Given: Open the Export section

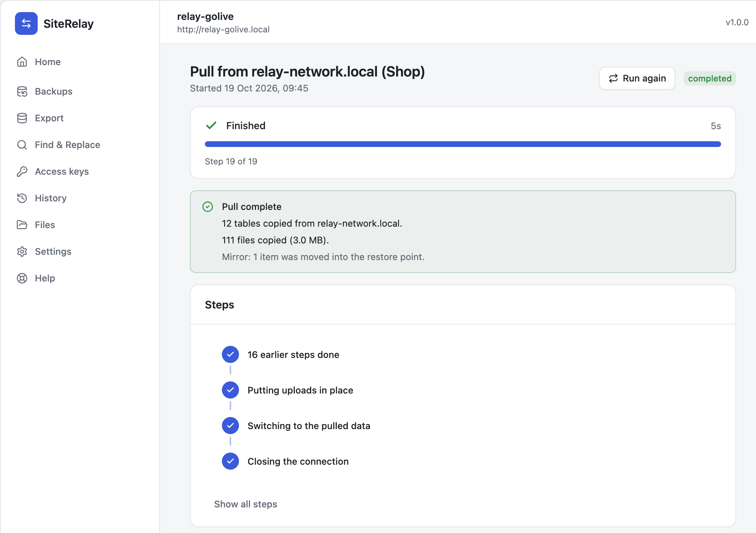Looking at the screenshot, I should (x=49, y=118).
